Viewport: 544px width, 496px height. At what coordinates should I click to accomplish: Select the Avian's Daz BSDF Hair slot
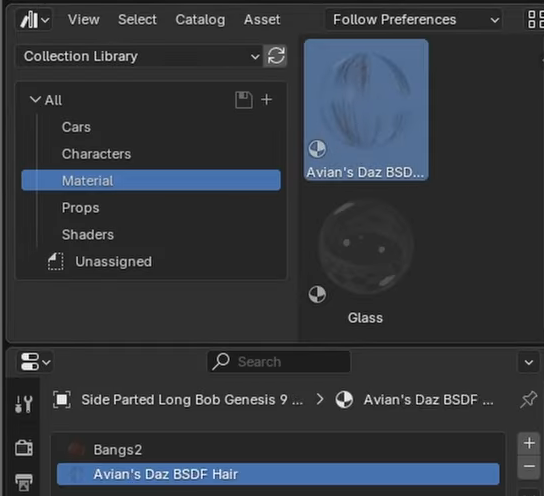click(278, 474)
